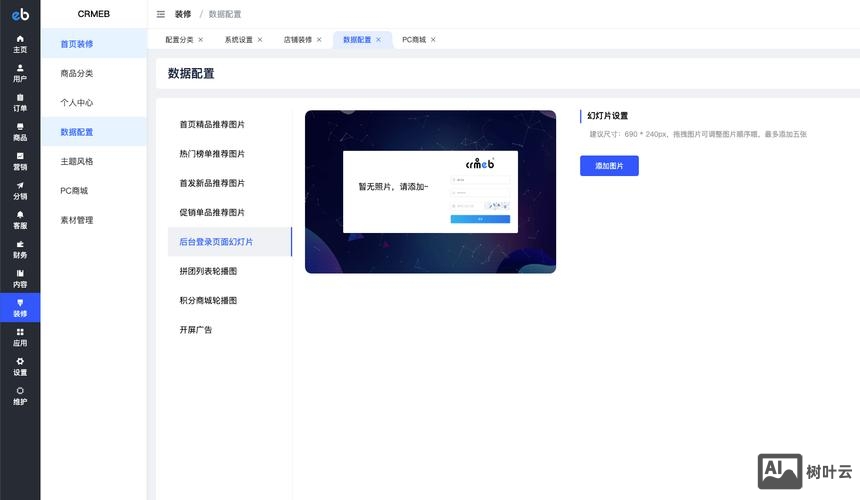Screen dimensions: 860x500
Task: Open the 客服 customer service sidebar icon
Action: pyautogui.click(x=20, y=220)
